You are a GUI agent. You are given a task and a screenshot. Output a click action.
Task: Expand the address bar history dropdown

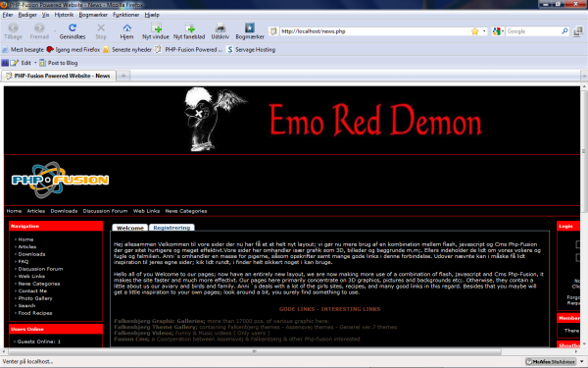pyautogui.click(x=484, y=31)
